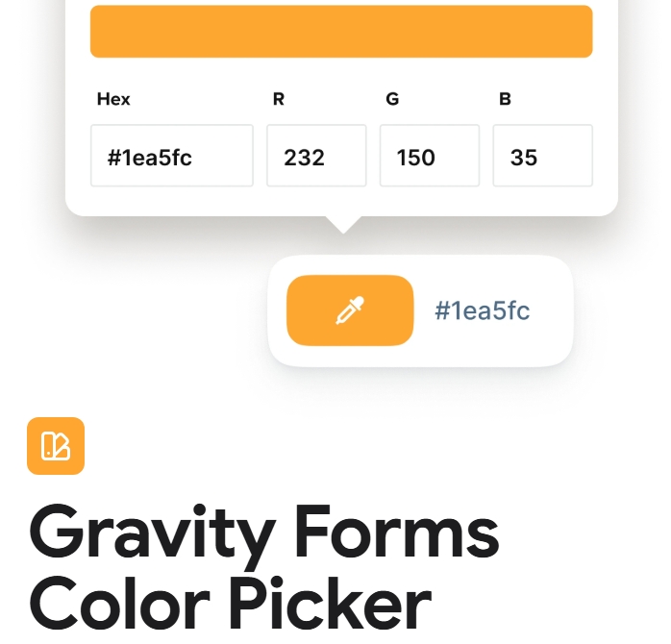Click the Hex label above the field
This screenshot has width=671, height=644.
pyautogui.click(x=113, y=99)
